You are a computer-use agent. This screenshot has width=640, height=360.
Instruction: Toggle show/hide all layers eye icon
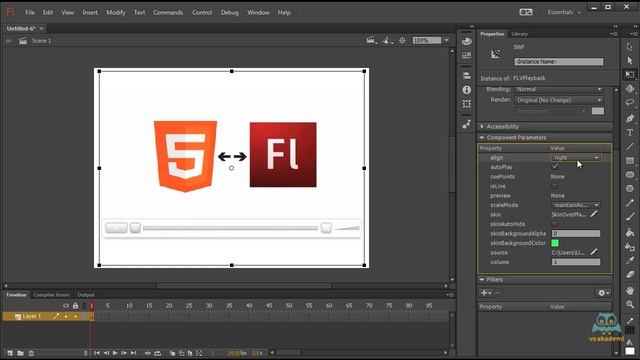tap(66, 305)
